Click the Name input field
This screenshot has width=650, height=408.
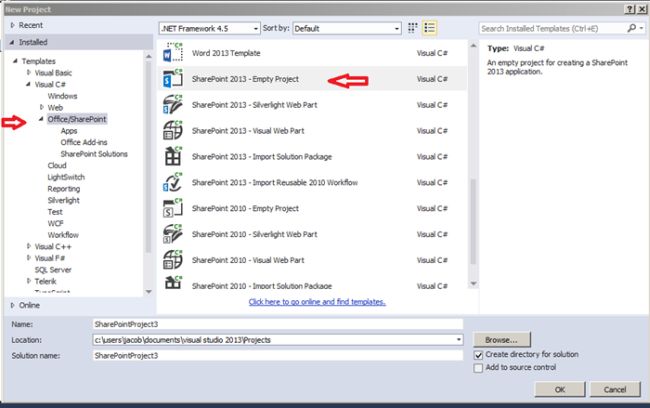click(278, 324)
